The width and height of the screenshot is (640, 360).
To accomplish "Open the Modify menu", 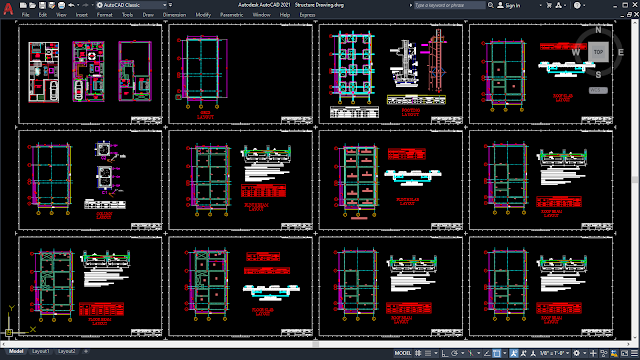I will [x=203, y=15].
